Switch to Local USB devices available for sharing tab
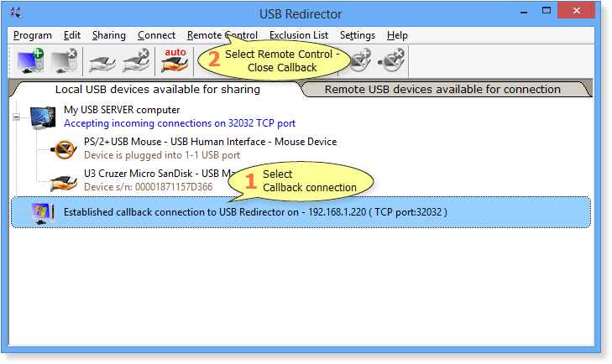This screenshot has height=364, width=612. pyautogui.click(x=157, y=90)
